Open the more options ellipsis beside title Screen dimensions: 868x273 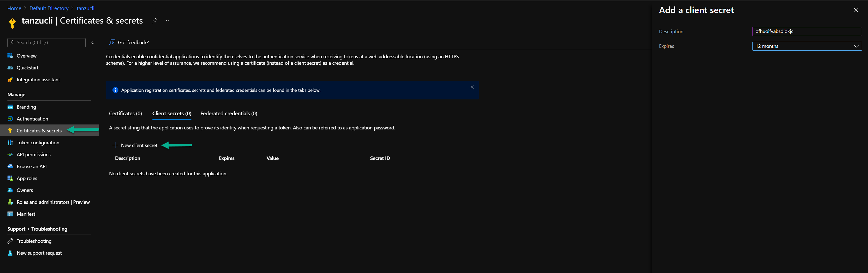[166, 21]
